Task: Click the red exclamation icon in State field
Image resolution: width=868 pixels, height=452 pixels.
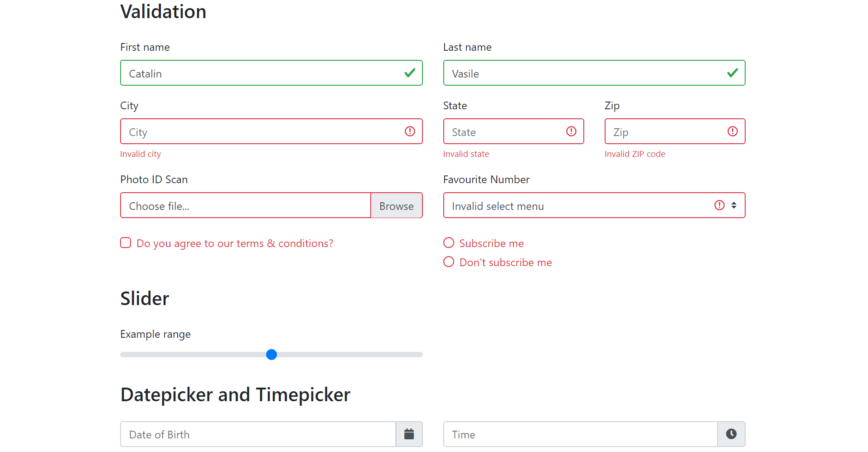Action: (571, 131)
